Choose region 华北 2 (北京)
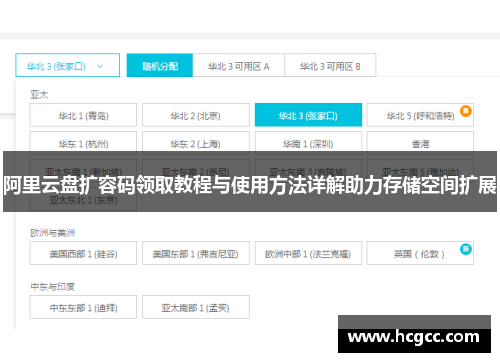Screen dimensions: 500x362 pyautogui.click(x=196, y=115)
